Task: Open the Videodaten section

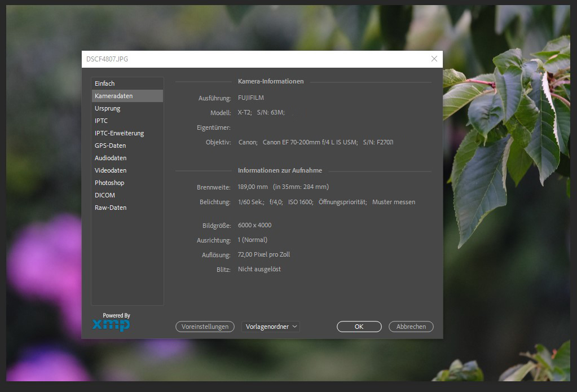Action: (x=127, y=170)
